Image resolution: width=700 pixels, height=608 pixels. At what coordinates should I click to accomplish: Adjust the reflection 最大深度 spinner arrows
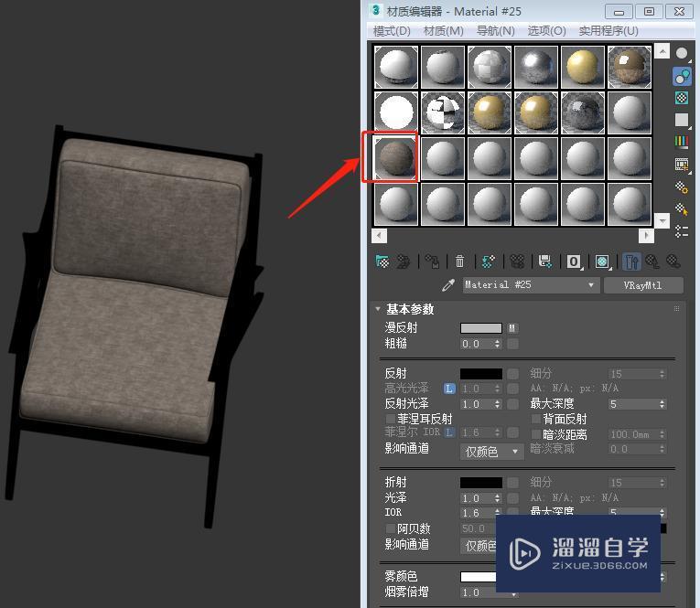pos(662,404)
